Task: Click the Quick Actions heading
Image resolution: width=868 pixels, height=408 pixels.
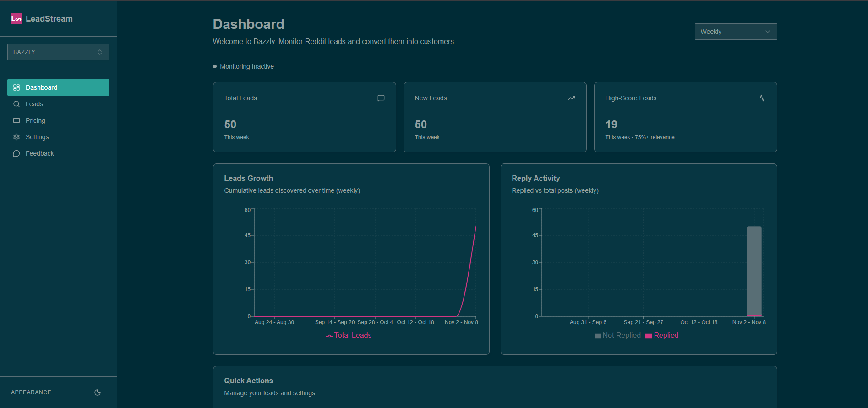Action: click(x=249, y=381)
